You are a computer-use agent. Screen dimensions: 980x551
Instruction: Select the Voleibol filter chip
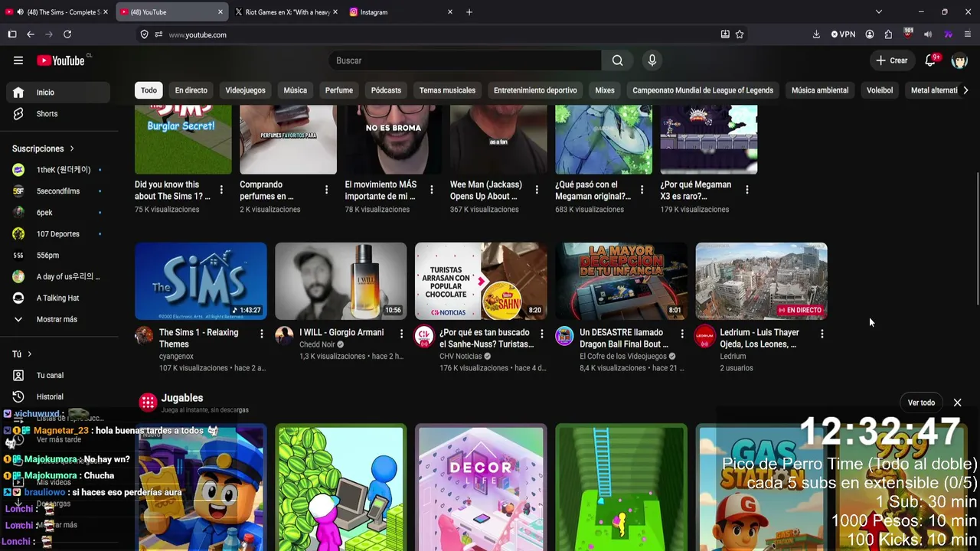click(x=880, y=90)
